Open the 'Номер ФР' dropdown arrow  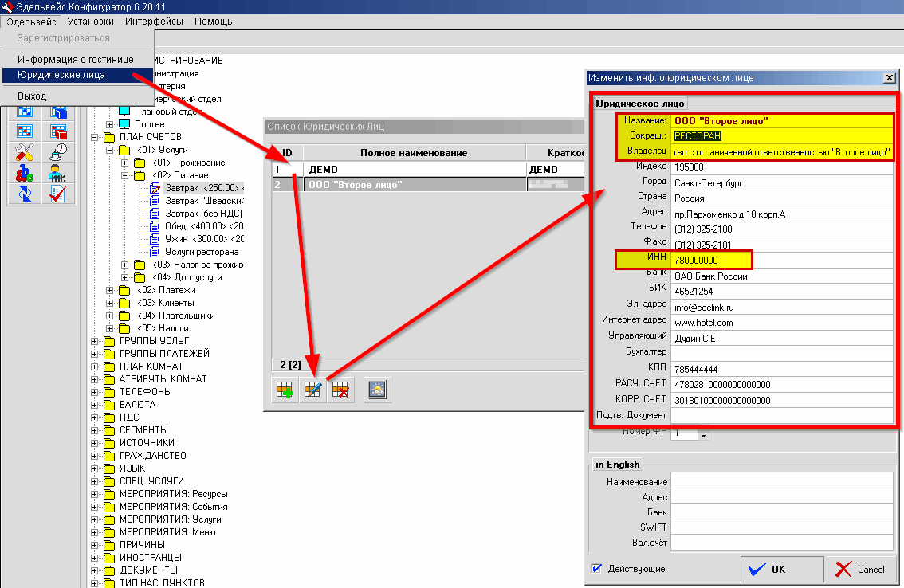702,435
